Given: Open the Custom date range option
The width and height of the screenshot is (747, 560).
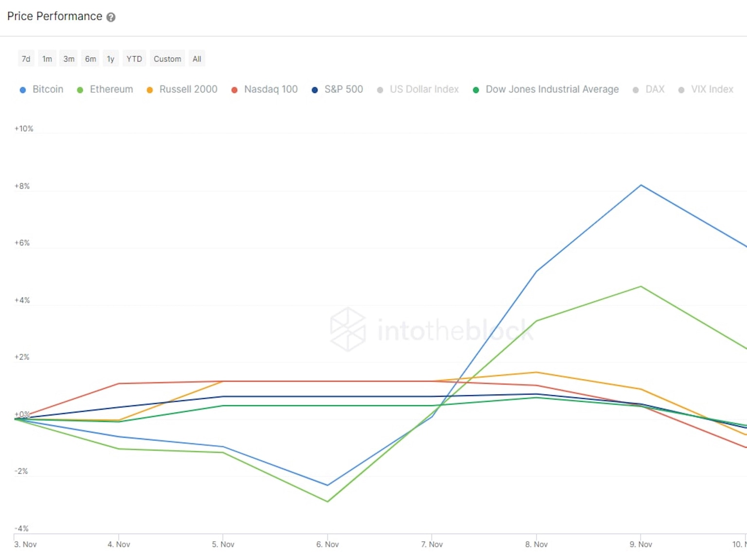Looking at the screenshot, I should point(167,59).
